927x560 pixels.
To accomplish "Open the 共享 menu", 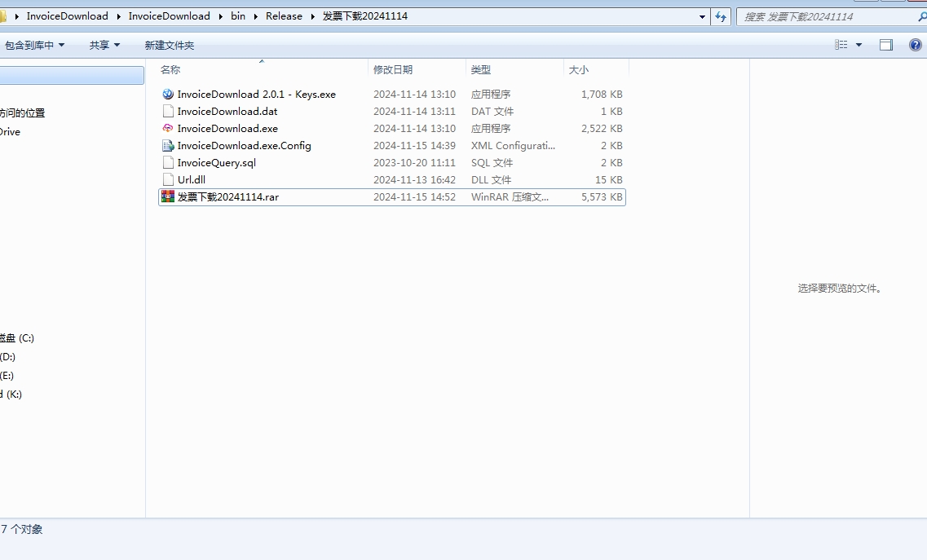I will click(x=104, y=45).
